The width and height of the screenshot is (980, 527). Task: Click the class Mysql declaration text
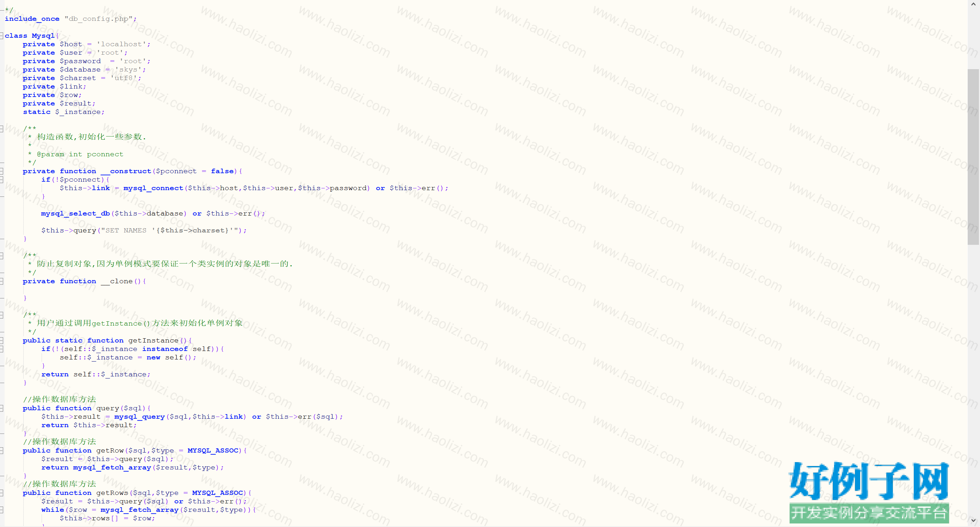[32, 36]
